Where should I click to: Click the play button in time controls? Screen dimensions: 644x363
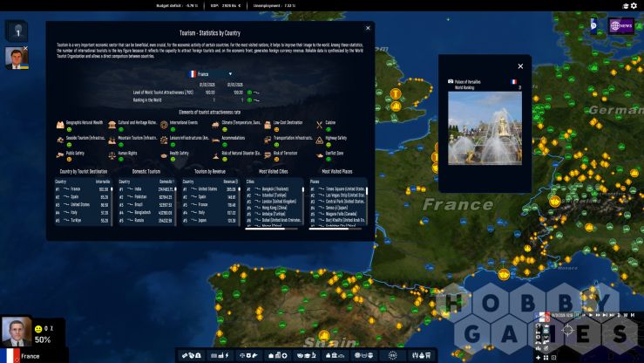(591, 315)
